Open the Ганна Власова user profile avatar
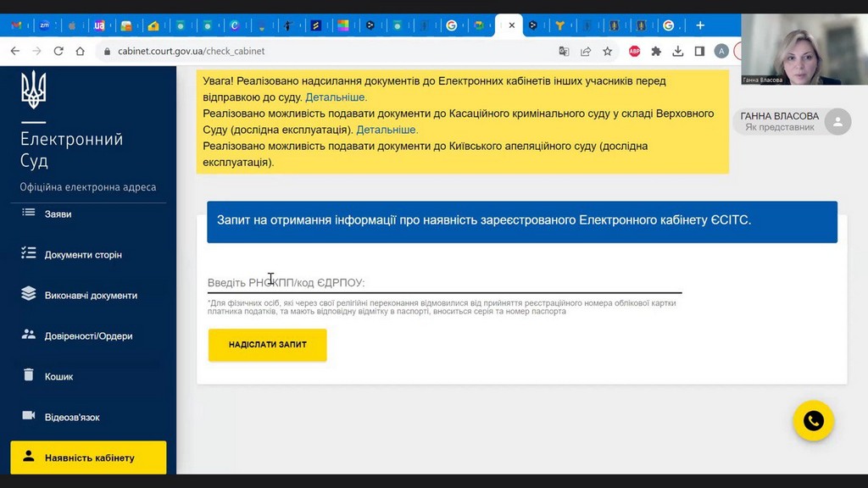The height and width of the screenshot is (488, 868). point(837,122)
